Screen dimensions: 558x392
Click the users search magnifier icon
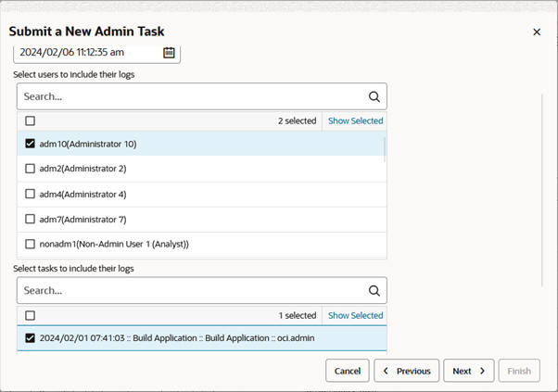pyautogui.click(x=374, y=96)
